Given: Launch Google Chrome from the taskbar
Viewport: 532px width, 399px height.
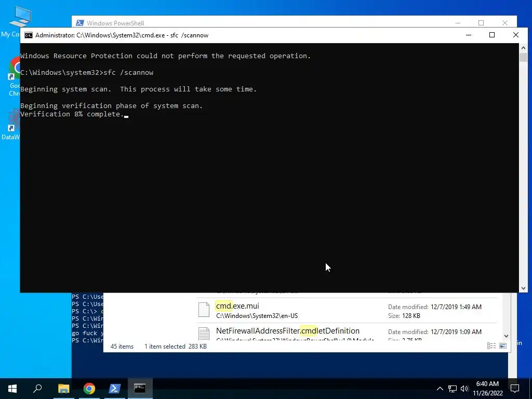Looking at the screenshot, I should point(89,389).
